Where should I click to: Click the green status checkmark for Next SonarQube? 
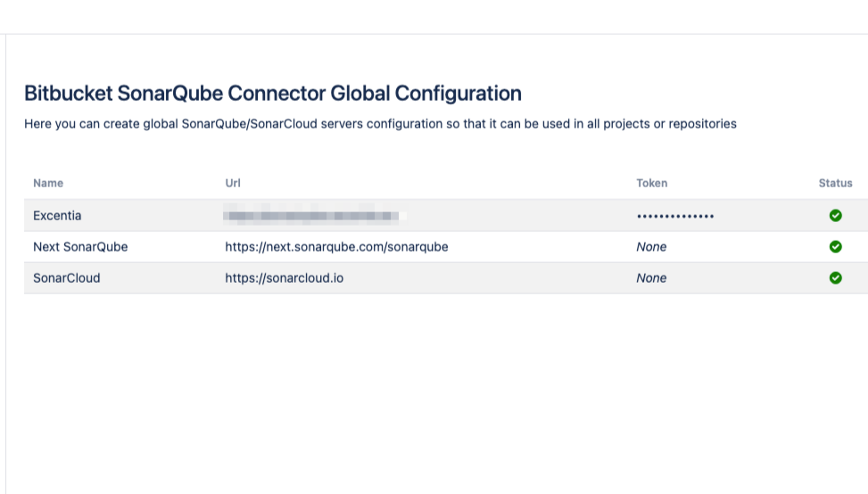[835, 247]
